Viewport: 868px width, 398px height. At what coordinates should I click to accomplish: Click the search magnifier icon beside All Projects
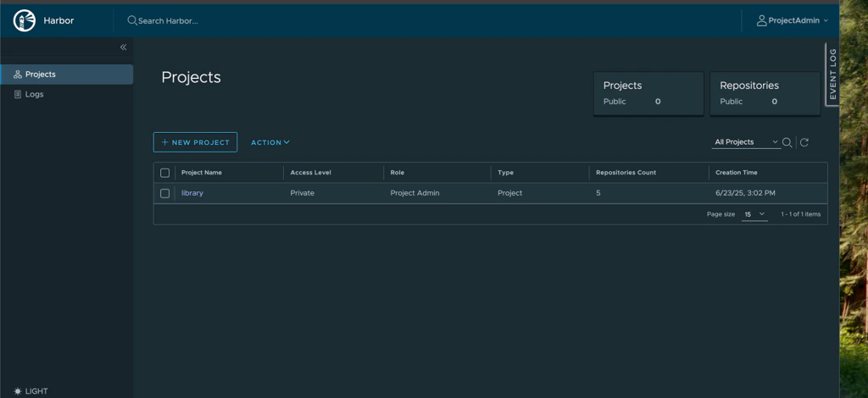(787, 142)
